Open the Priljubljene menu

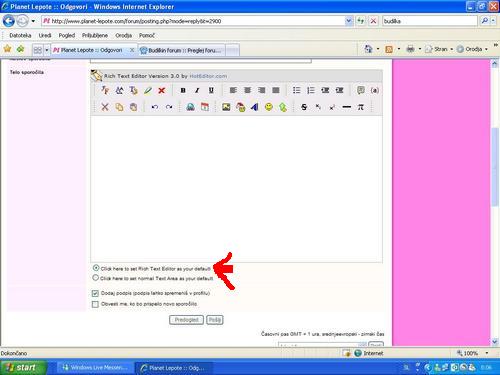tap(95, 35)
